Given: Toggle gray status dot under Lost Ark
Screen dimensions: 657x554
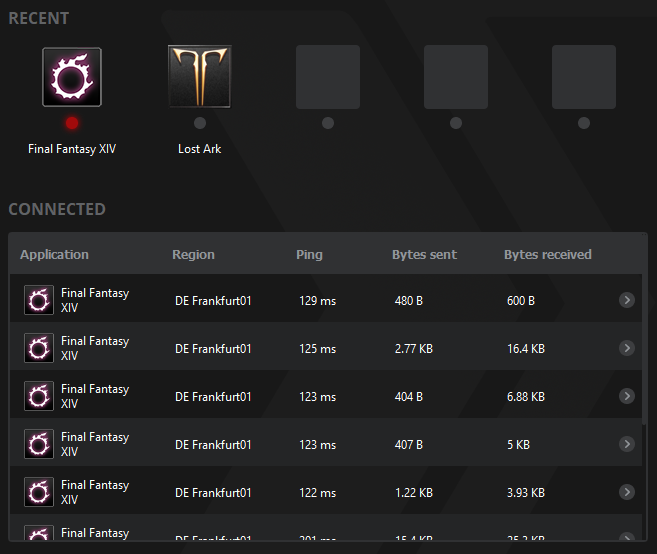Looking at the screenshot, I should click(x=200, y=123).
